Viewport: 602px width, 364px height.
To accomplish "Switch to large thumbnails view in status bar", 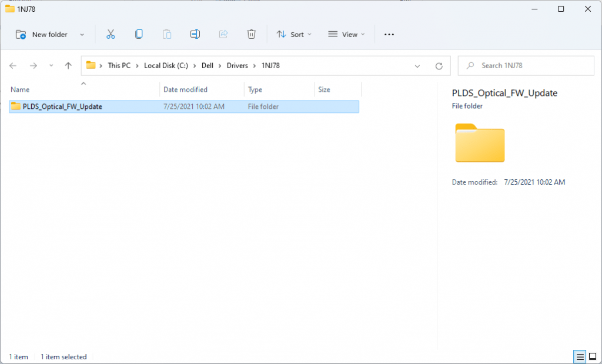I will click(x=593, y=357).
